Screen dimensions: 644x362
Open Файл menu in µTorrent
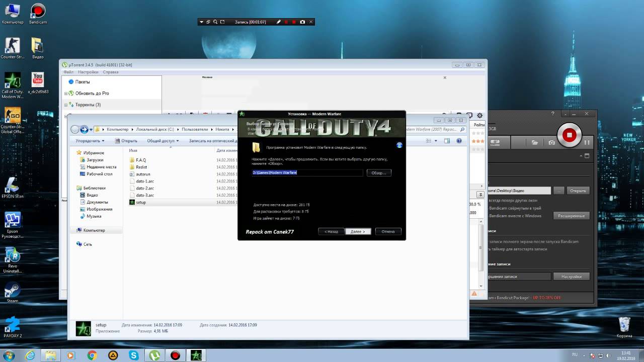coord(69,72)
